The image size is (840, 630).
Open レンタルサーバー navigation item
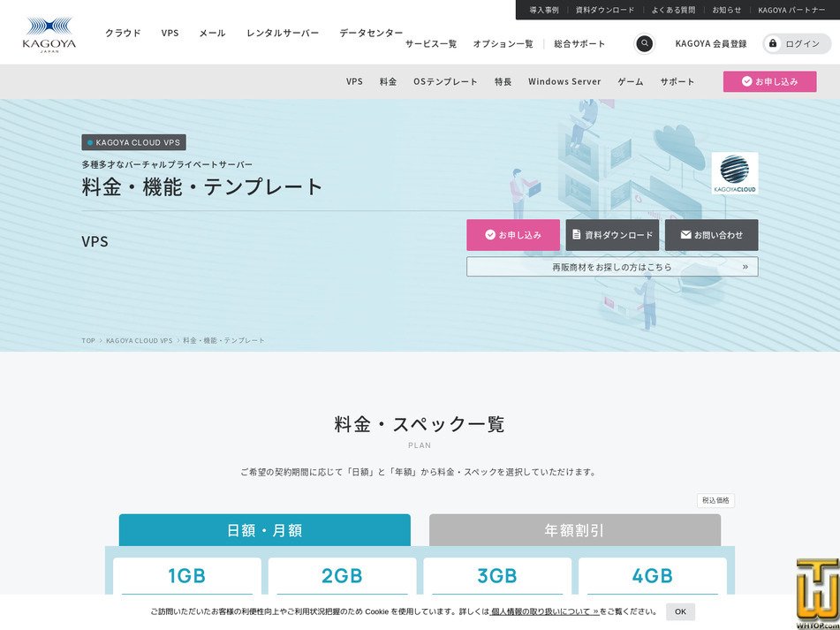283,33
